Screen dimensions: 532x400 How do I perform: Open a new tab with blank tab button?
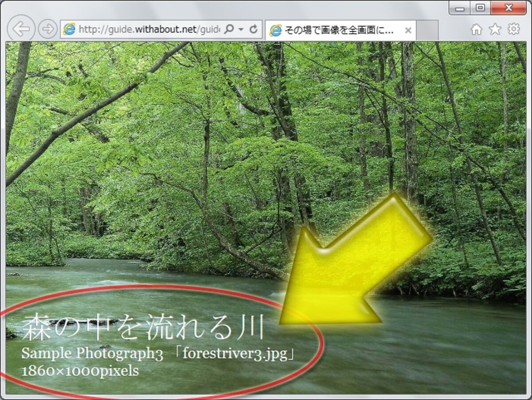click(x=427, y=31)
